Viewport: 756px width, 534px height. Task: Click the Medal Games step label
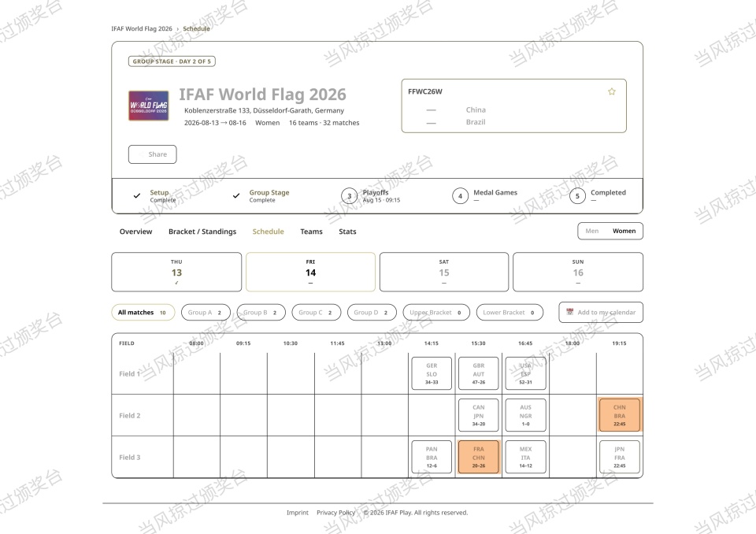[x=495, y=192]
